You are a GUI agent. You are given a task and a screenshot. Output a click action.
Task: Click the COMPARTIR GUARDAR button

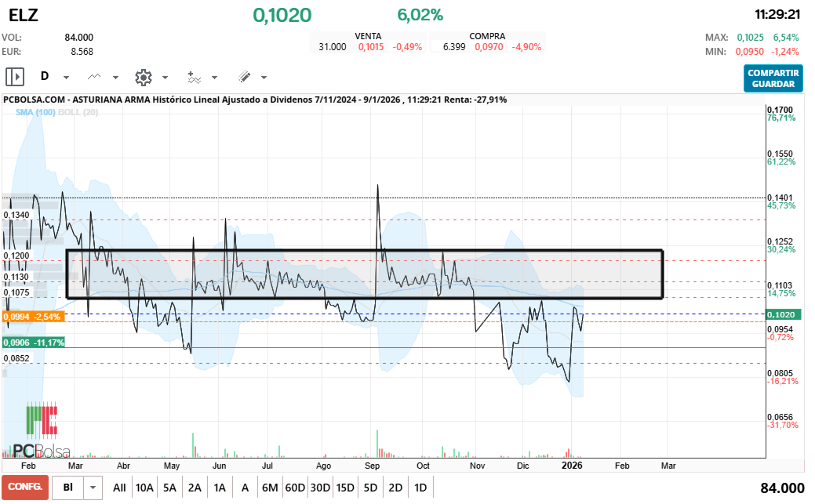[x=773, y=78]
